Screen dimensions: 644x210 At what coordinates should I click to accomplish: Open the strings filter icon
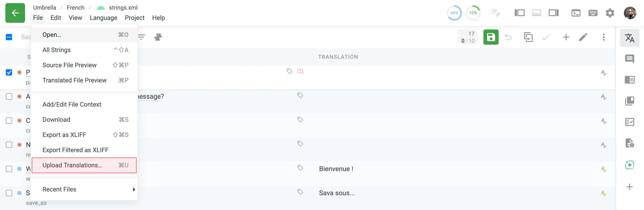[x=142, y=37]
